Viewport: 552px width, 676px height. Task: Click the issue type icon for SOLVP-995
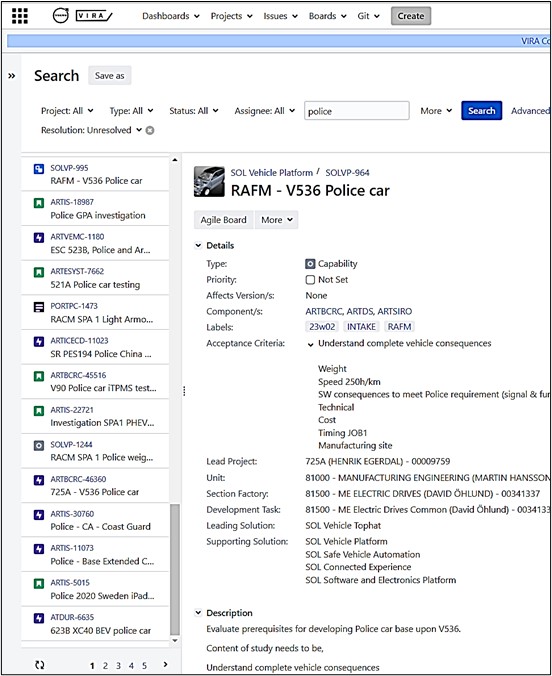39,169
